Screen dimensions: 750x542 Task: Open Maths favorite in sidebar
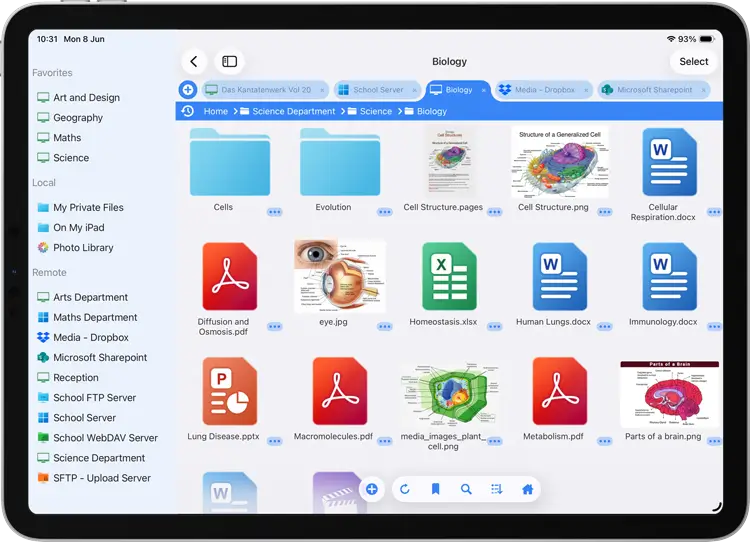[x=59, y=138]
